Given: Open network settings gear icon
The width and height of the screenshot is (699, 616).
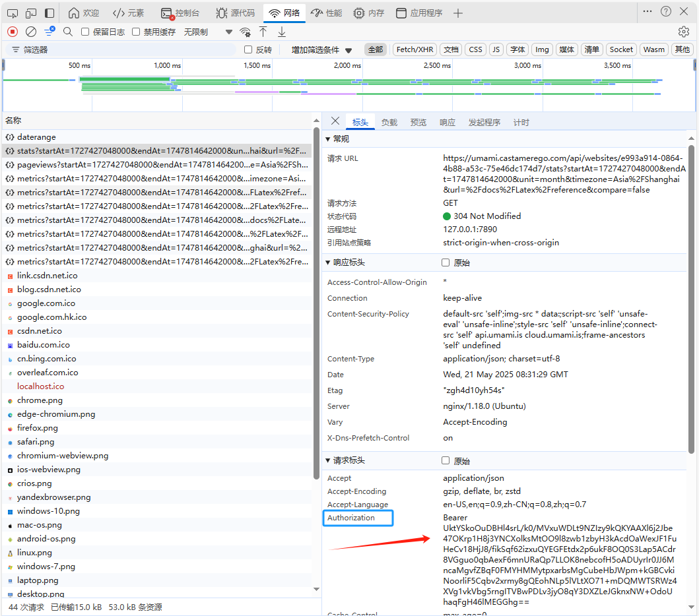Looking at the screenshot, I should point(683,32).
